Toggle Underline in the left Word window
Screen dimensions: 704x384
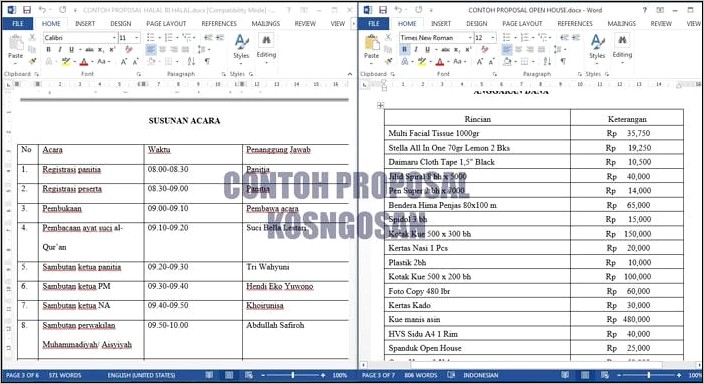[x=71, y=49]
